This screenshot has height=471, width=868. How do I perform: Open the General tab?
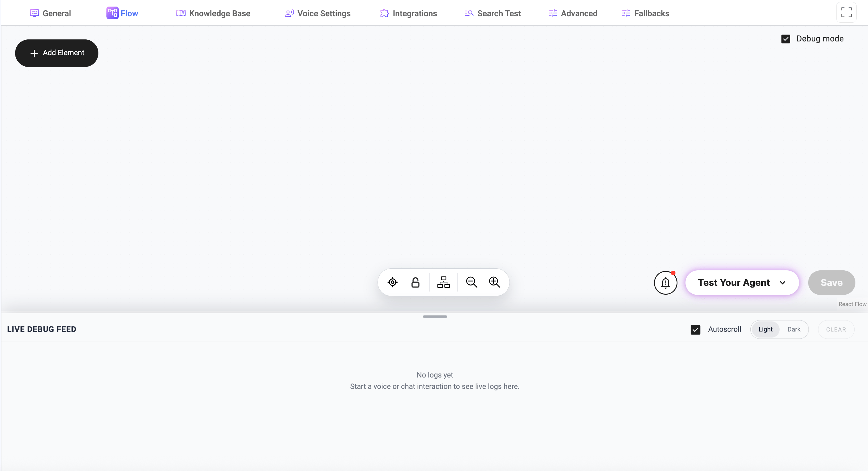(x=51, y=13)
